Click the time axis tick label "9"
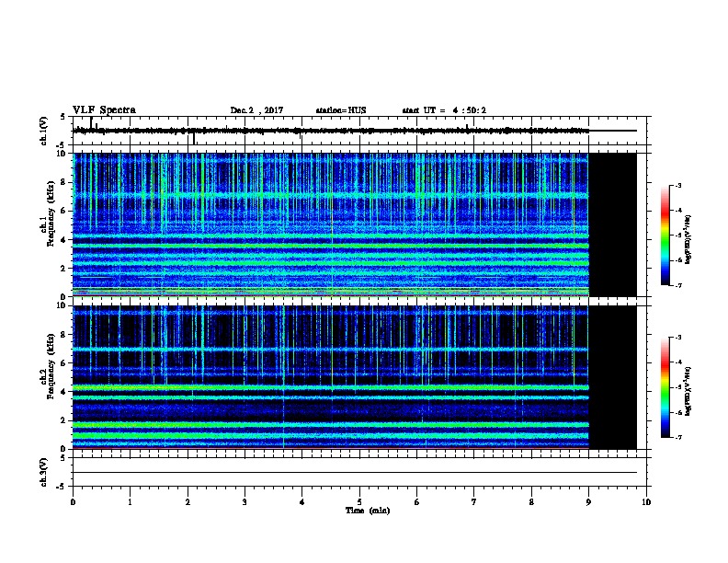The image size is (728, 563). pyautogui.click(x=588, y=502)
